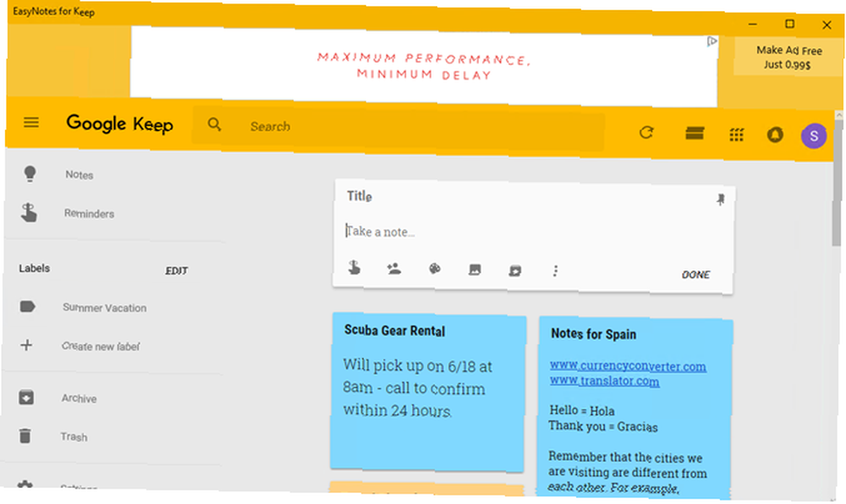Screen dimensions: 846x504
Task: Click the text 'Hello = Hola'
Action: 582,410
